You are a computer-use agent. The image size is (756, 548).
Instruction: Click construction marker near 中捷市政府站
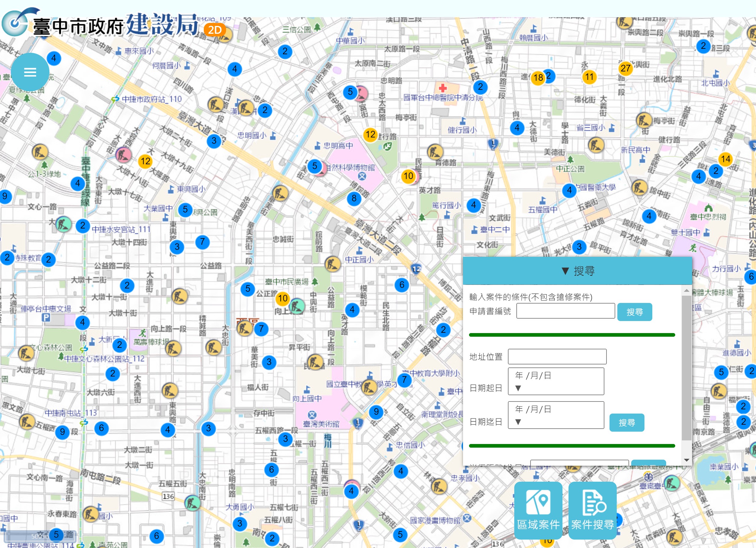coord(215,105)
